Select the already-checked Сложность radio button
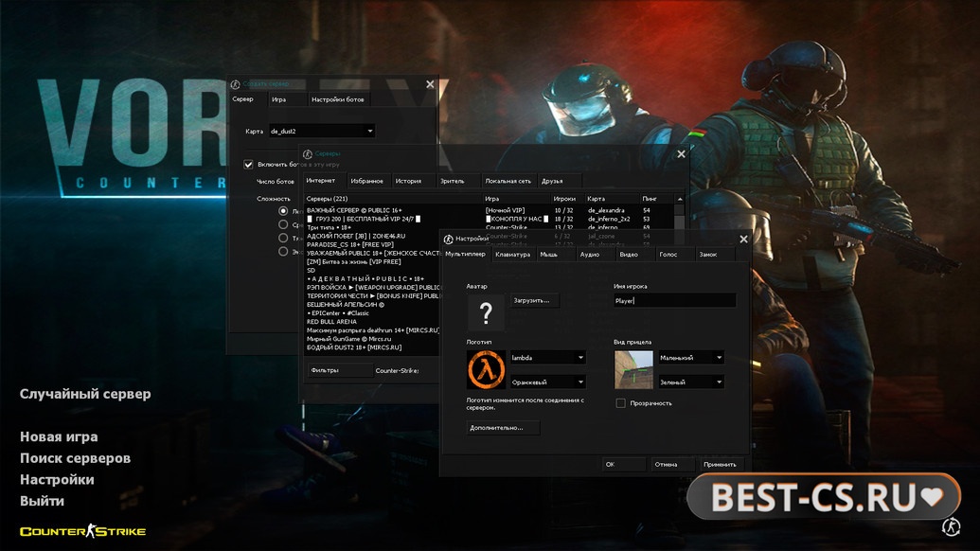Viewport: 980px width, 551px height. [x=283, y=211]
